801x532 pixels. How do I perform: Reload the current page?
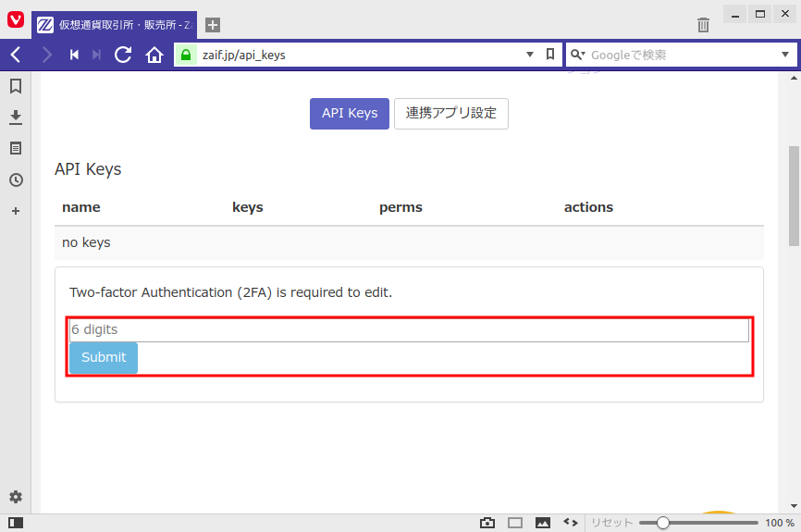123,55
